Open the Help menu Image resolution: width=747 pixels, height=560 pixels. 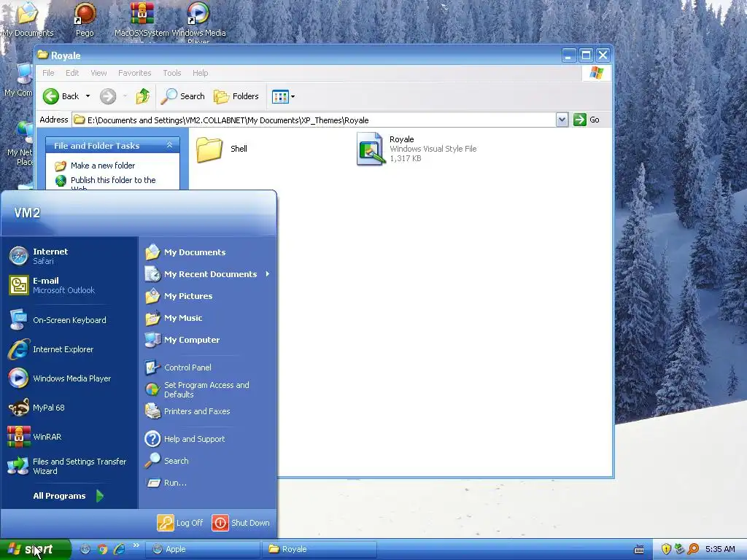click(200, 73)
